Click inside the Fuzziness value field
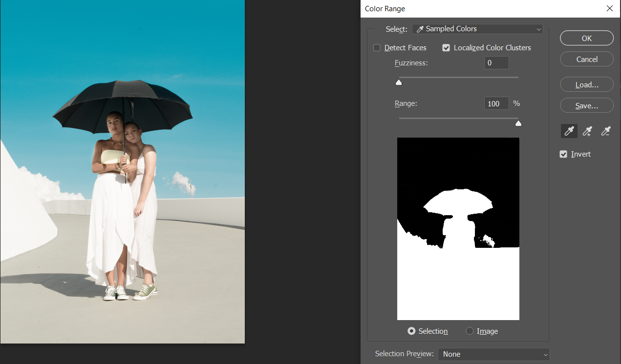The image size is (621, 364). (x=496, y=62)
